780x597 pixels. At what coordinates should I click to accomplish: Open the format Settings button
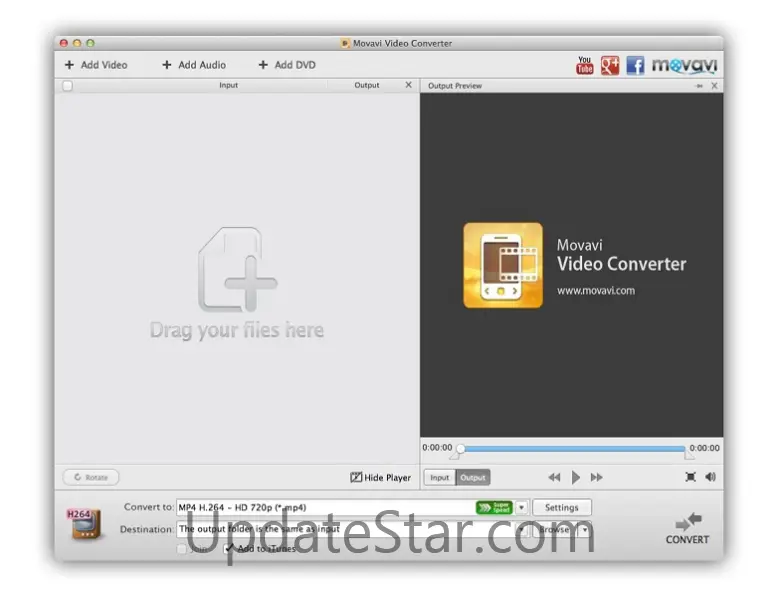562,507
